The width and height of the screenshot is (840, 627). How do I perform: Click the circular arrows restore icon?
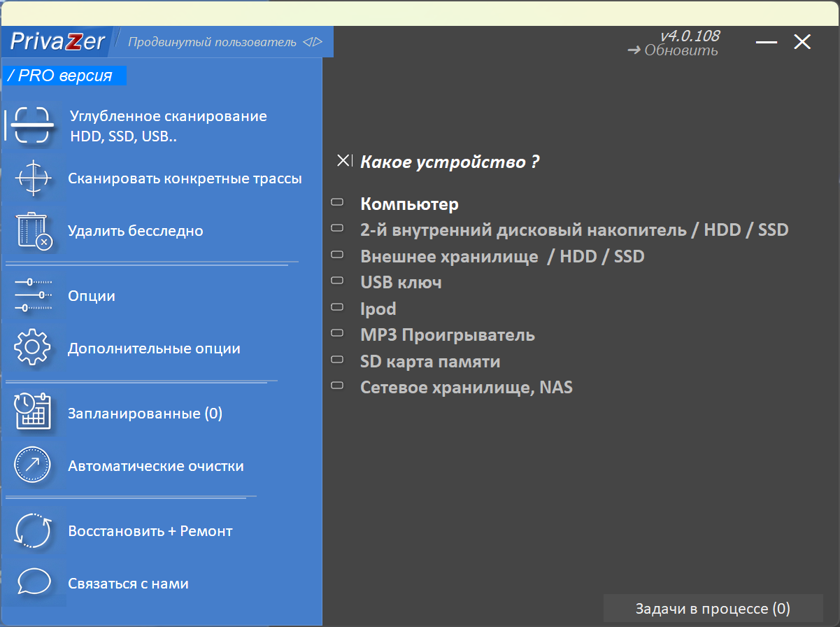coord(33,531)
